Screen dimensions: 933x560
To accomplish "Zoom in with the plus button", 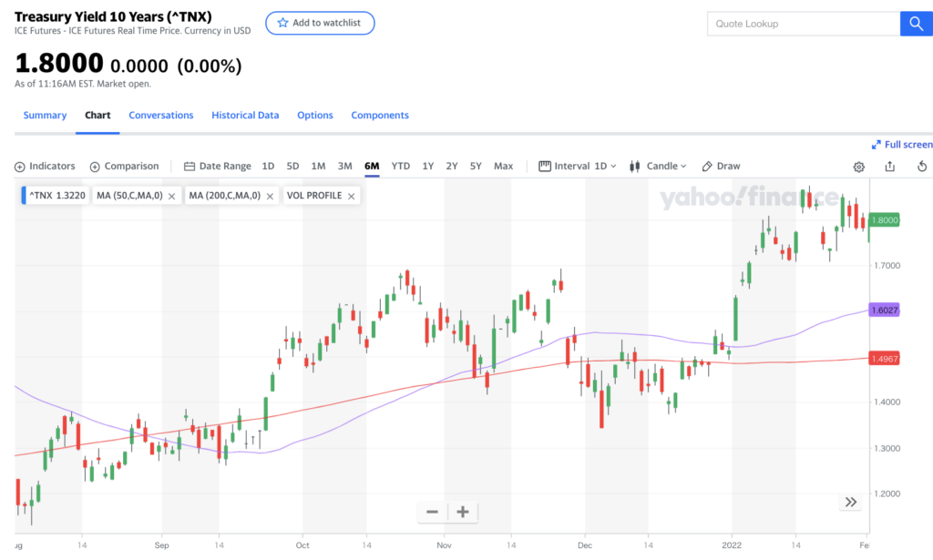I will tap(463, 511).
